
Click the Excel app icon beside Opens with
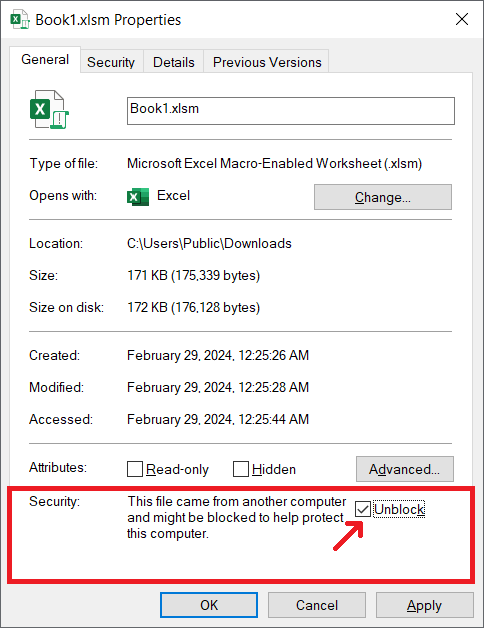138,197
